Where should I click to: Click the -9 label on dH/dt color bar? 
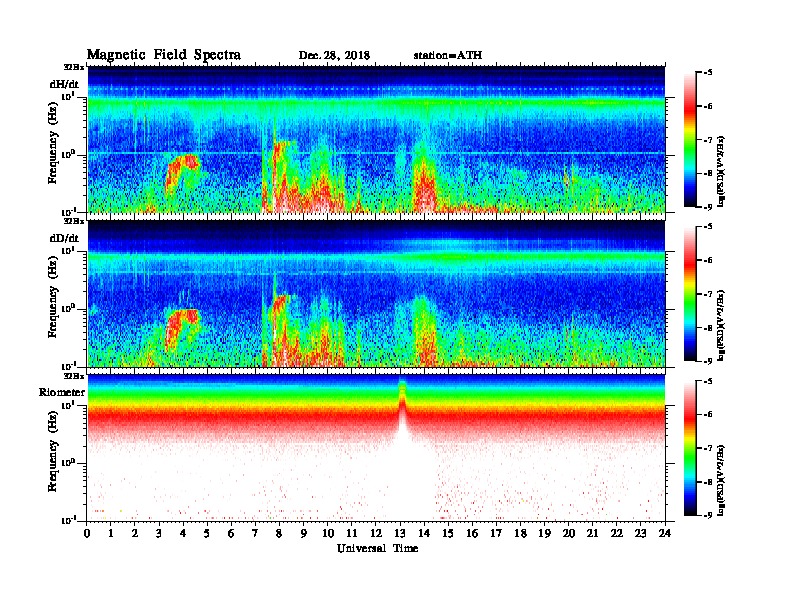click(707, 207)
